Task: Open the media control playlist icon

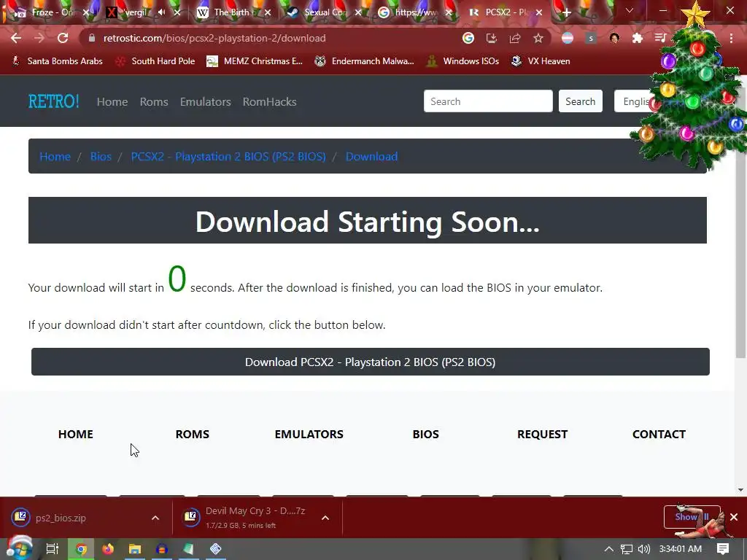Action: coord(660,38)
